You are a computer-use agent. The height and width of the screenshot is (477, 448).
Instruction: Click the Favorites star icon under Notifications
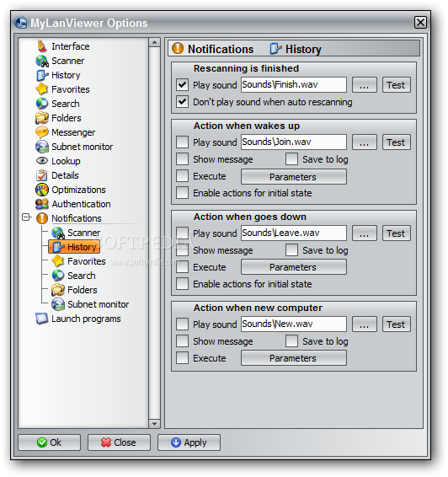point(58,261)
